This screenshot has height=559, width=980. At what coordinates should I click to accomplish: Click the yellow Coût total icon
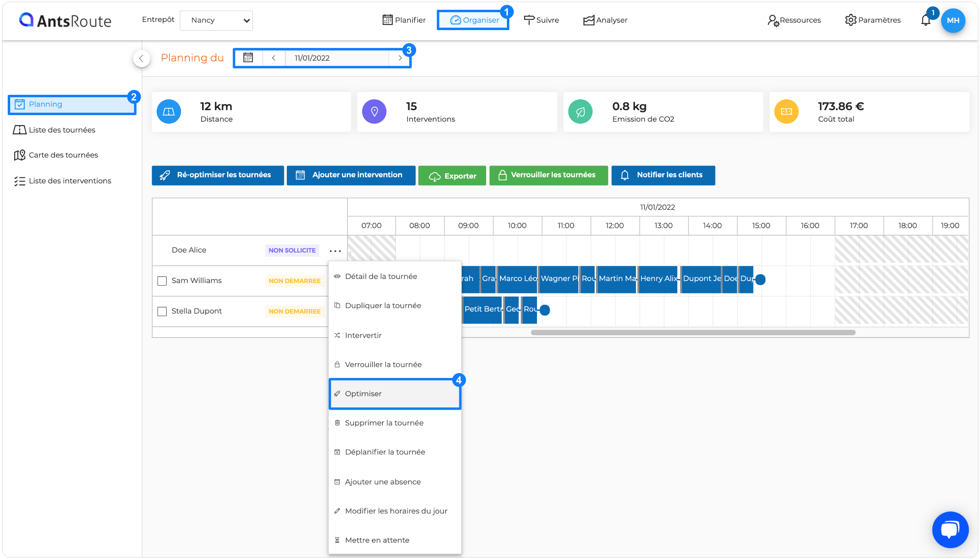click(x=786, y=111)
